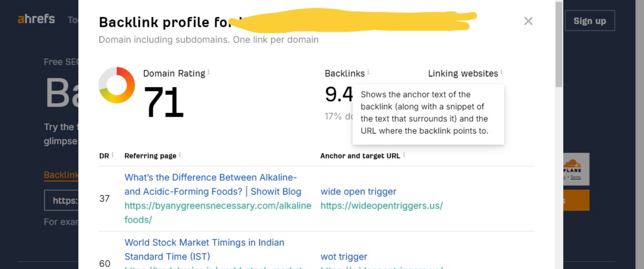644x269 pixels.
Task: Click the Anchor and target URL info icon
Action: pos(404,155)
